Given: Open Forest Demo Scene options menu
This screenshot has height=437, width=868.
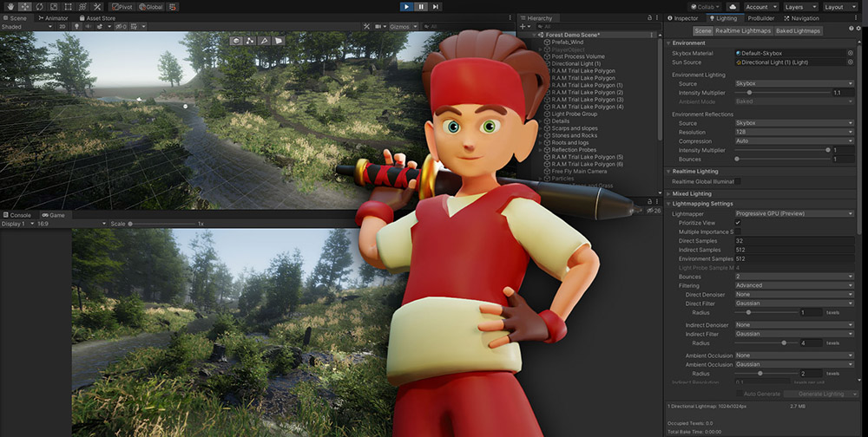Looking at the screenshot, I should click(652, 35).
